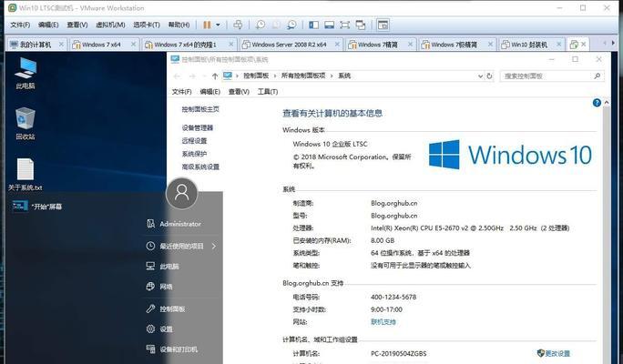Open 设备管理器 from the left pane

coord(198,127)
